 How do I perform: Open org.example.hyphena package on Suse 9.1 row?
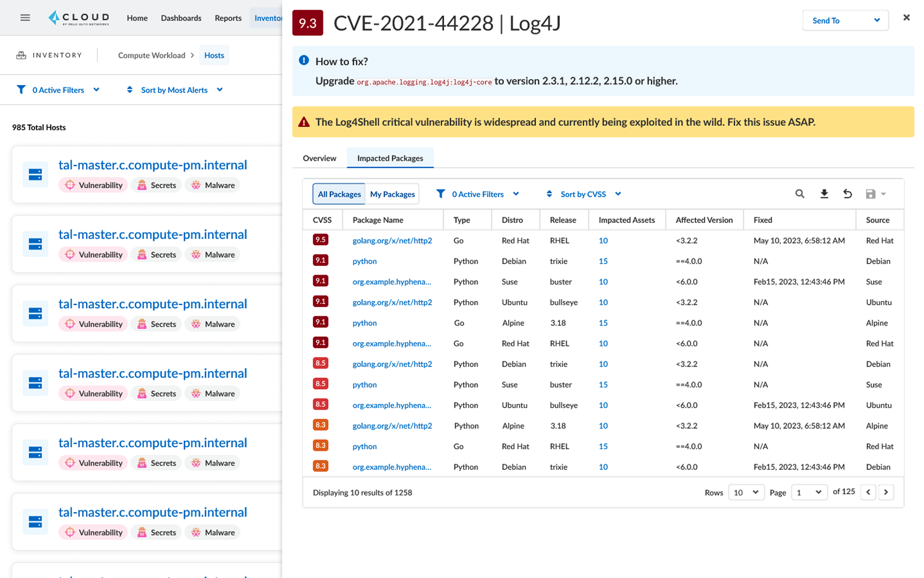point(392,281)
